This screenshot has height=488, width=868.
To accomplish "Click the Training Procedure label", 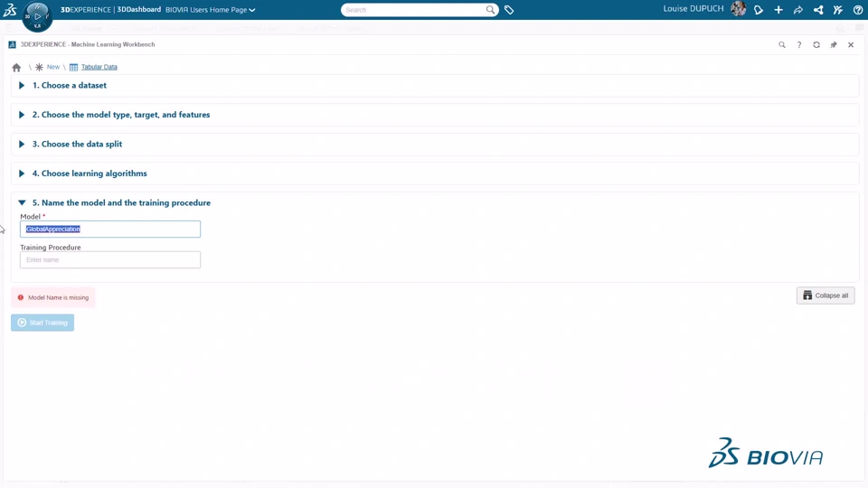I will [51, 248].
